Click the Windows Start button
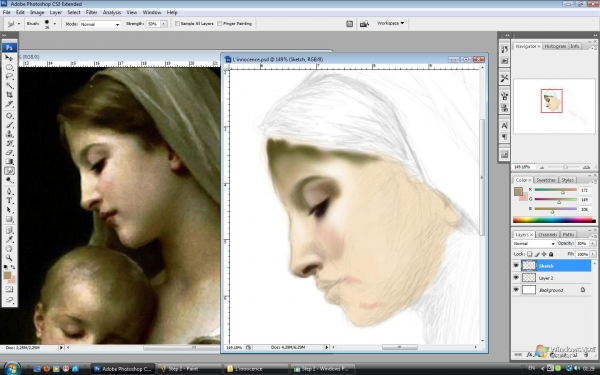The height and width of the screenshot is (375, 600). tap(11, 368)
